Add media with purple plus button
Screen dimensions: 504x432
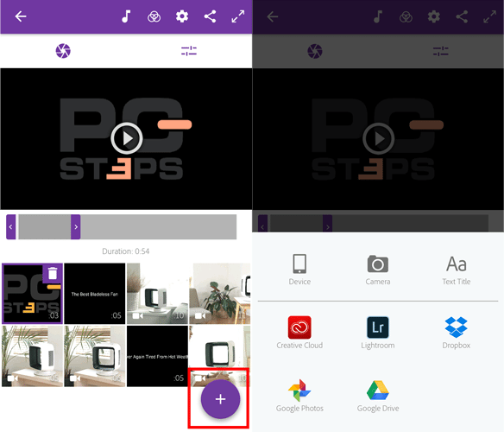221,399
